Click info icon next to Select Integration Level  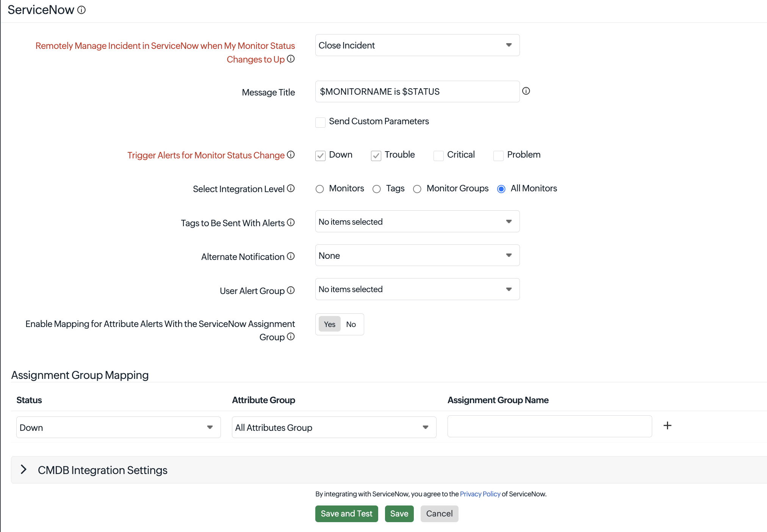click(x=291, y=188)
